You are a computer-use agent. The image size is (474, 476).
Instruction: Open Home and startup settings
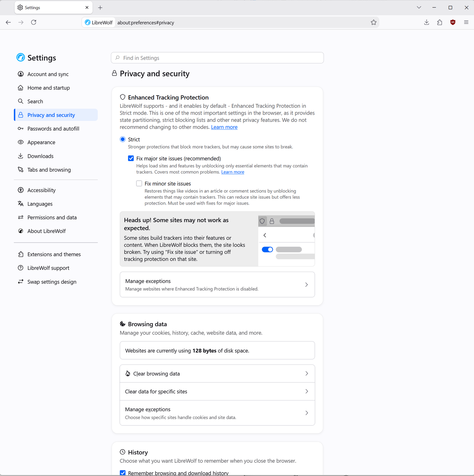(56, 88)
